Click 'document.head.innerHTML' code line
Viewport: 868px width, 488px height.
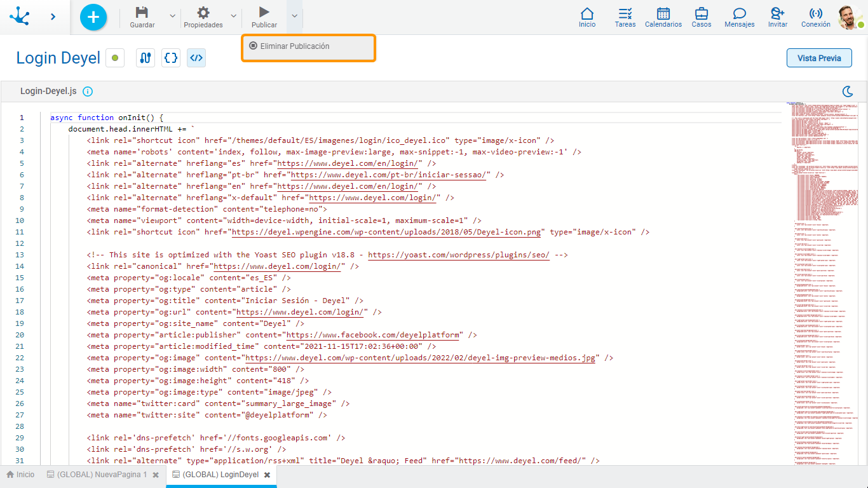click(x=132, y=129)
